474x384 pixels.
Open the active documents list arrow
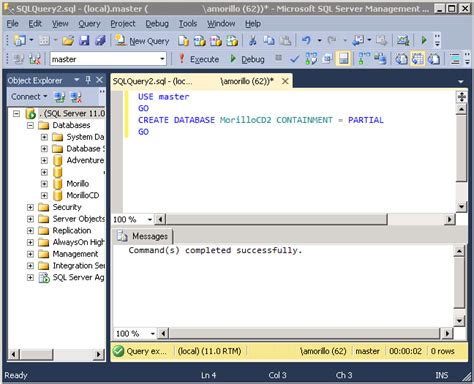coord(461,81)
